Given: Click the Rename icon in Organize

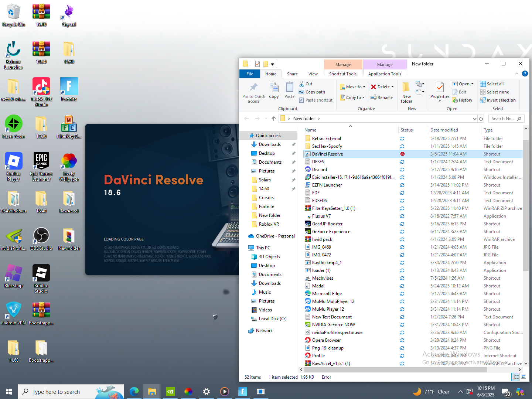Looking at the screenshot, I should point(374,98).
